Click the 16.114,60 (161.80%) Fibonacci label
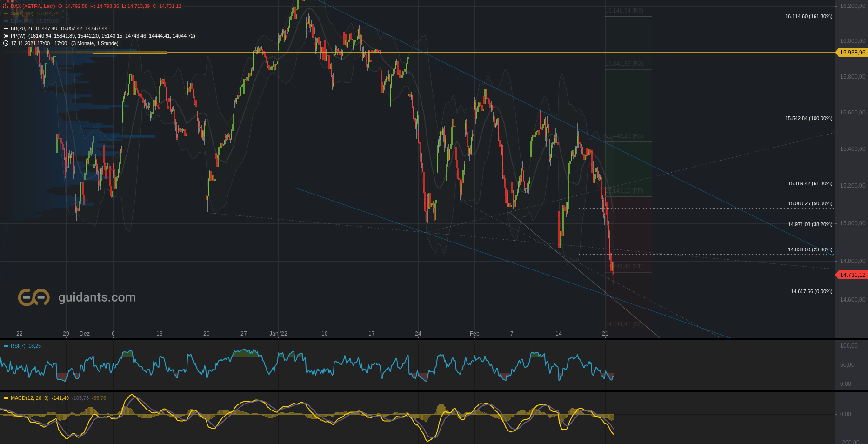Screen dimensions: 868x444 [x=808, y=16]
